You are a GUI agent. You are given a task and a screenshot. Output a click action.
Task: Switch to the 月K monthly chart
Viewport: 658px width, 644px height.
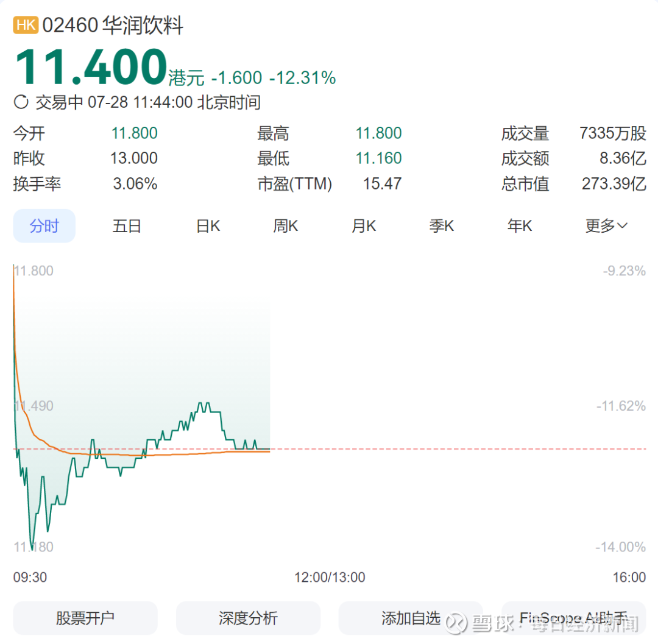click(364, 226)
